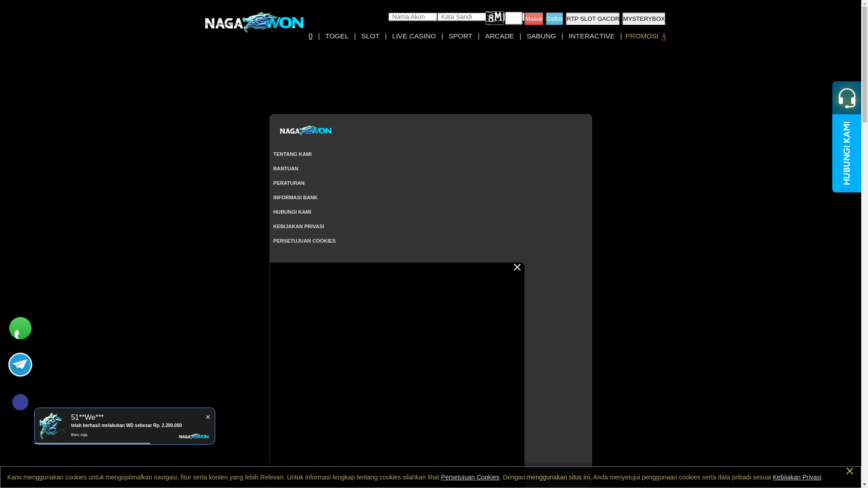This screenshot has width=868, height=488.
Task: Open the SABUNG menu
Action: pyautogui.click(x=541, y=36)
